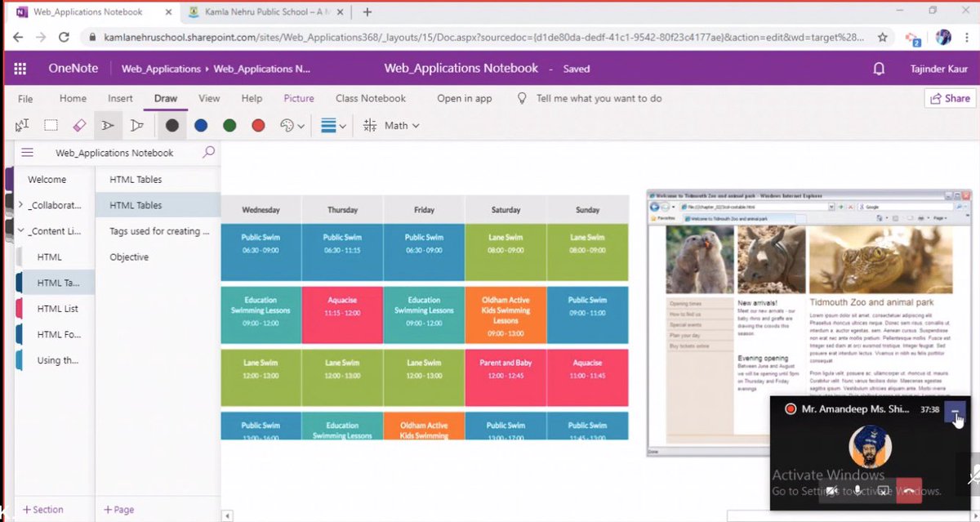Select red ink color
Viewport: 980px width, 522px height.
pyautogui.click(x=258, y=125)
